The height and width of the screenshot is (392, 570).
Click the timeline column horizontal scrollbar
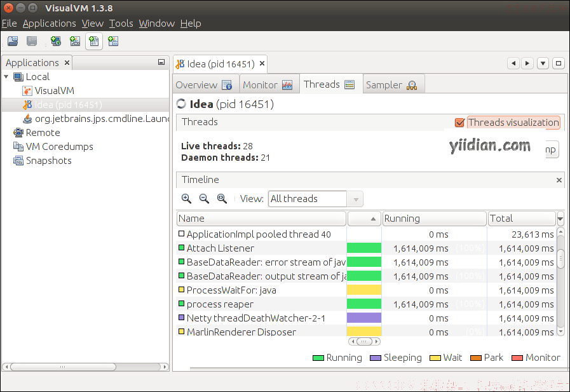[x=364, y=342]
